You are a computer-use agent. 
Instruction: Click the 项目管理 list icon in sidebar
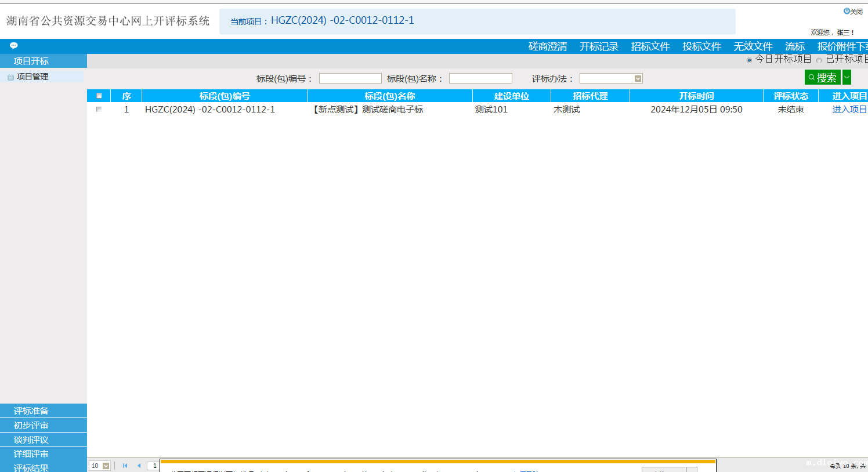point(10,77)
